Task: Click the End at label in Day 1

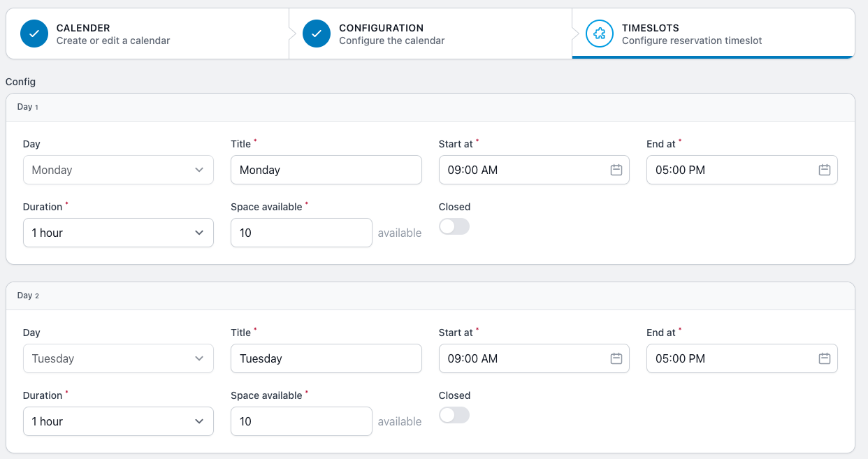Action: [x=661, y=144]
